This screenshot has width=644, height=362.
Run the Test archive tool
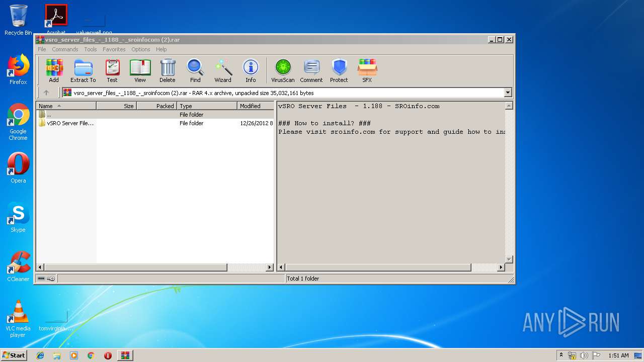(112, 70)
